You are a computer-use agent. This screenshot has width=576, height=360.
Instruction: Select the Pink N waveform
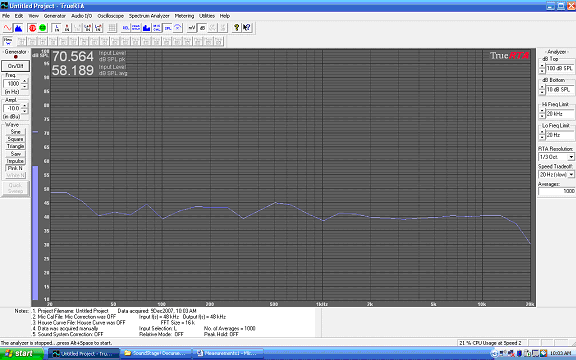(15, 168)
